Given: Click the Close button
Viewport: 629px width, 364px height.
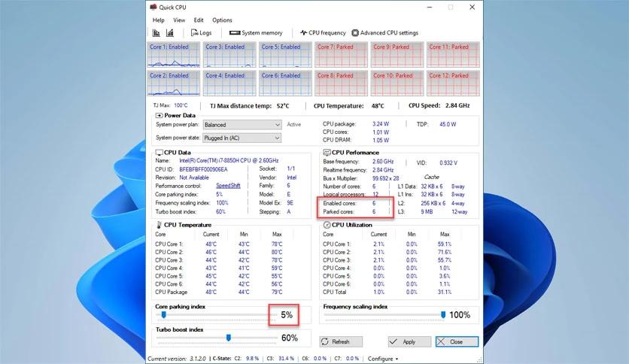Looking at the screenshot, I should pyautogui.click(x=457, y=341).
